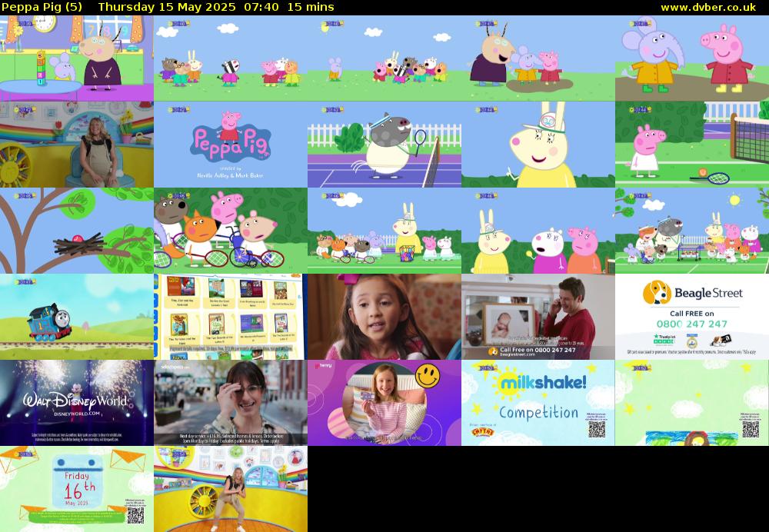Viewport: 769px width, 532px height.
Task: Open thumbnail of girl with smiley face
Action: pos(384,403)
